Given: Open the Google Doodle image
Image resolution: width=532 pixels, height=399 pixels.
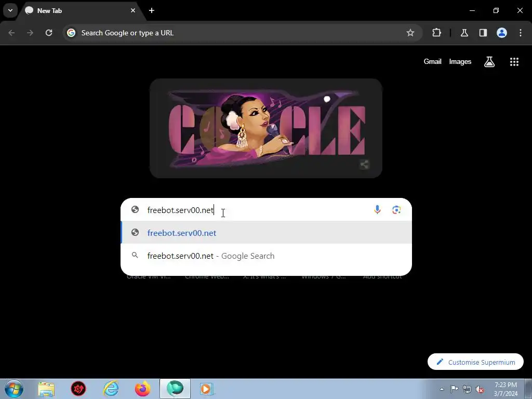Looking at the screenshot, I should click(266, 128).
